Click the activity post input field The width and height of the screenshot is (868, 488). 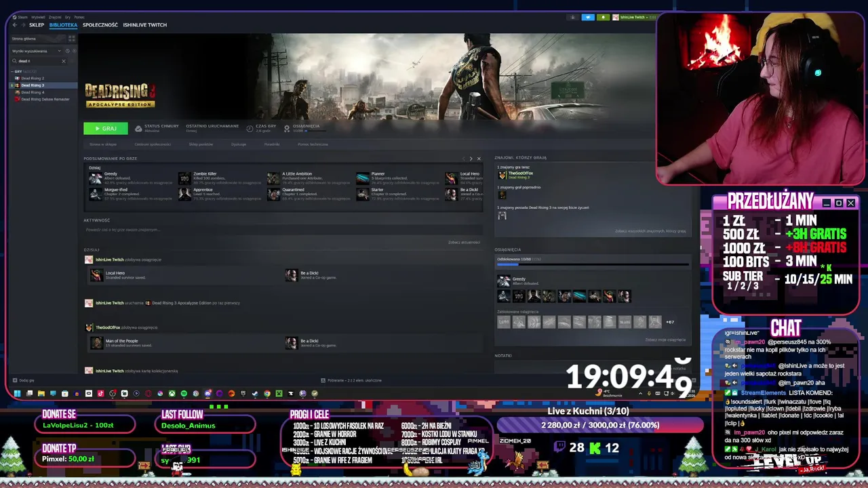point(282,230)
